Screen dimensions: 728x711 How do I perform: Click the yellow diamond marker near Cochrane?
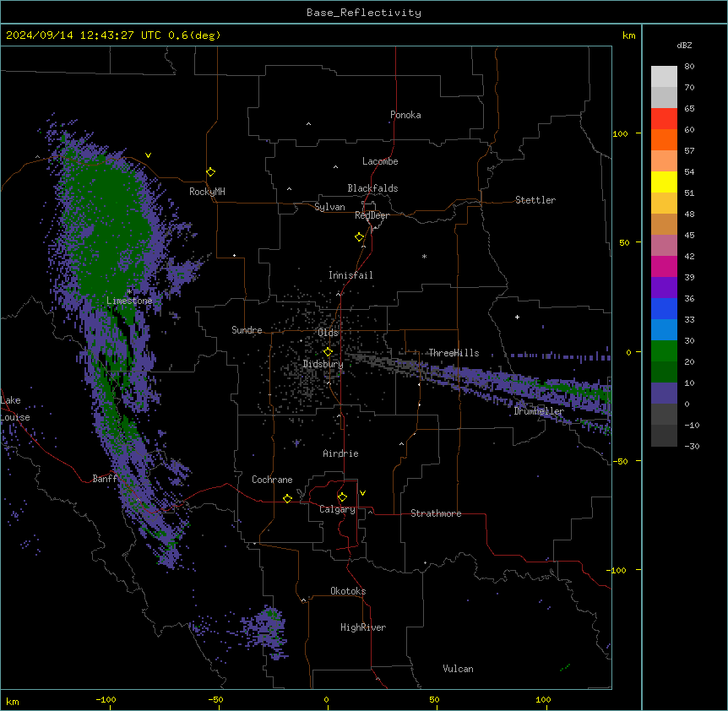pyautogui.click(x=287, y=498)
